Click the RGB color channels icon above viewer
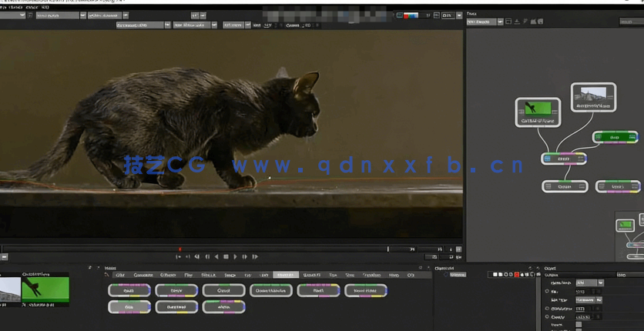Viewport: 644px width, 331px height. (411, 15)
